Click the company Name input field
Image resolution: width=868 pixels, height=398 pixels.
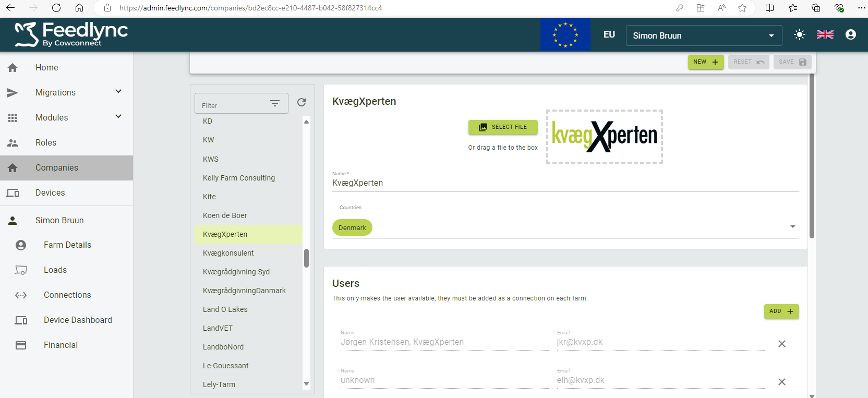click(565, 183)
